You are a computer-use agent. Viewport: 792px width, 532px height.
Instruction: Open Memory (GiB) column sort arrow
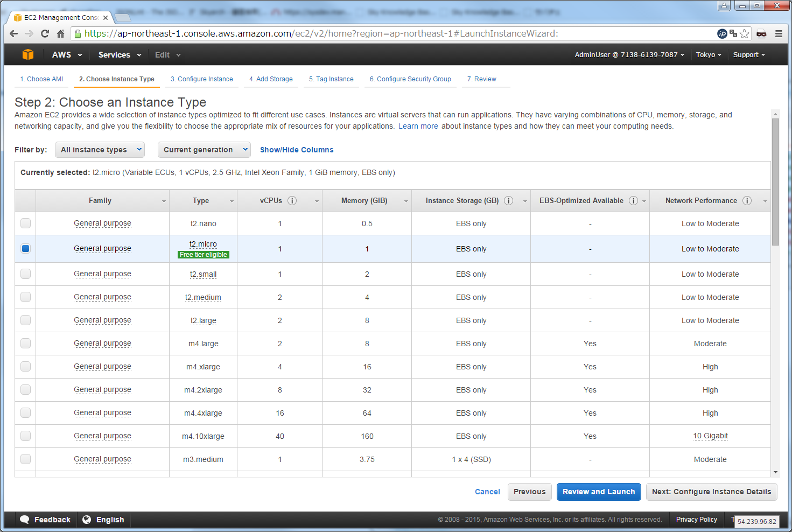tap(406, 201)
